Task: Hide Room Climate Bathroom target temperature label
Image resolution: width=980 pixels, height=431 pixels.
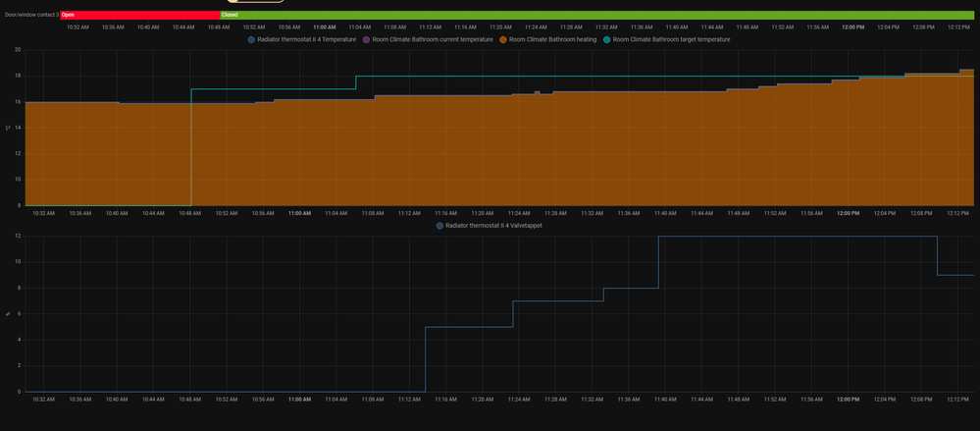Action: point(671,39)
